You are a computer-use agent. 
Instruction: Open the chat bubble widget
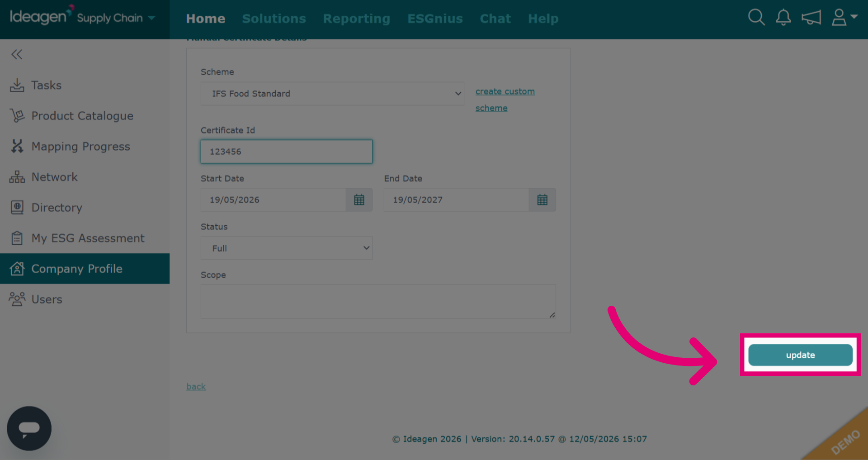tap(29, 428)
